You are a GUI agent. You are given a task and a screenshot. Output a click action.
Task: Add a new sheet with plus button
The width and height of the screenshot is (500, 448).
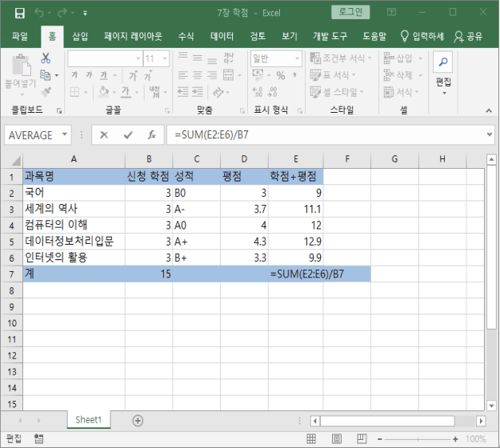coord(138,420)
